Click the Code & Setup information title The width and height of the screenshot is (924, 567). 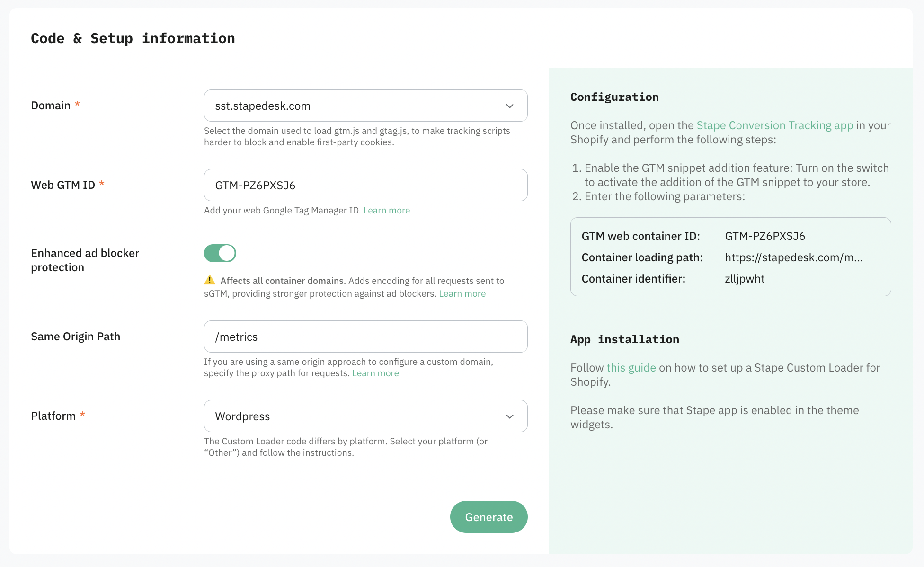133,38
